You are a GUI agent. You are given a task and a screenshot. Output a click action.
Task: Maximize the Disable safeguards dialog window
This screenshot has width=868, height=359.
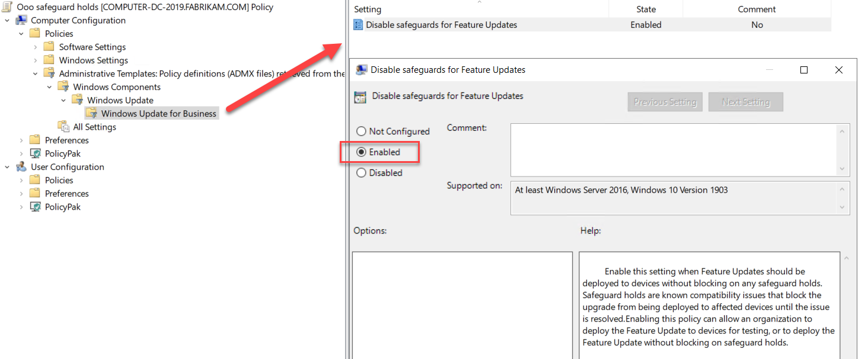click(x=804, y=70)
